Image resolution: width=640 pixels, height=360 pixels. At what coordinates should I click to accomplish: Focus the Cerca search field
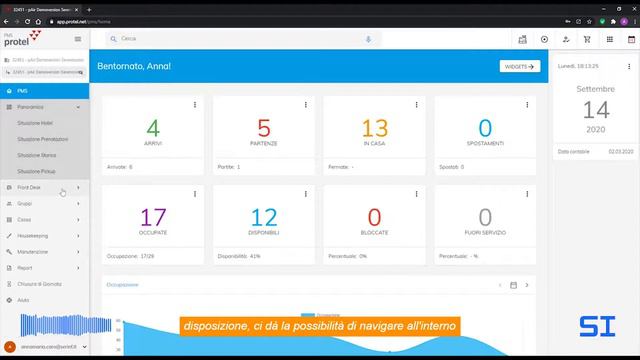pyautogui.click(x=243, y=39)
